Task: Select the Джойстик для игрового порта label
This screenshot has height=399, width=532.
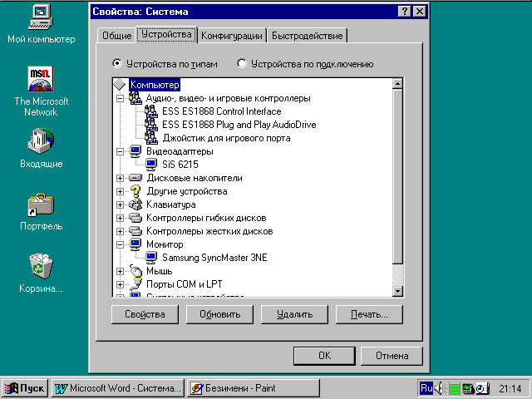Action: click(x=226, y=138)
